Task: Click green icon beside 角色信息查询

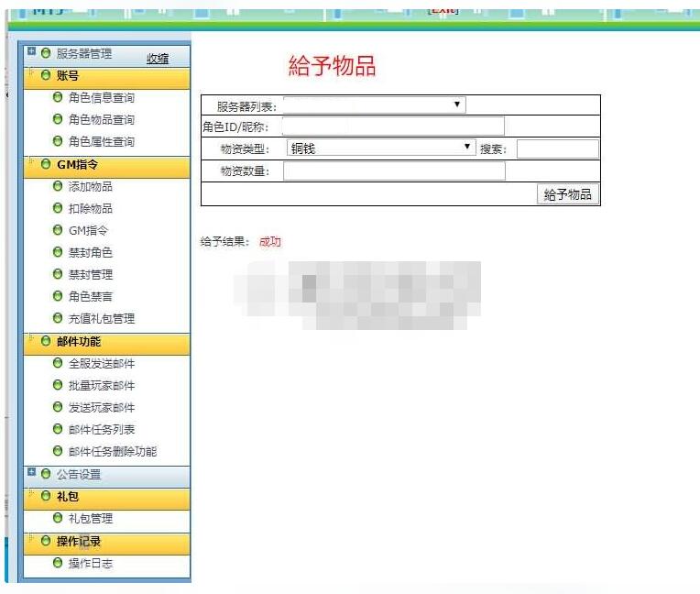Action: [x=58, y=97]
